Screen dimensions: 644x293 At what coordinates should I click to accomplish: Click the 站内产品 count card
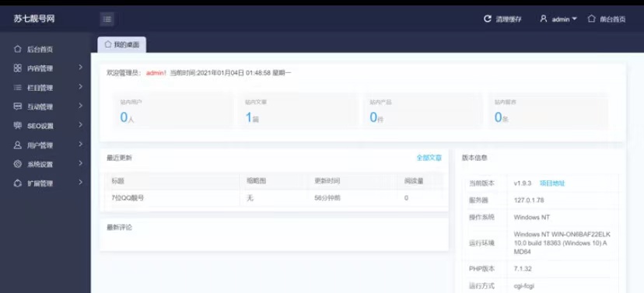(422, 112)
